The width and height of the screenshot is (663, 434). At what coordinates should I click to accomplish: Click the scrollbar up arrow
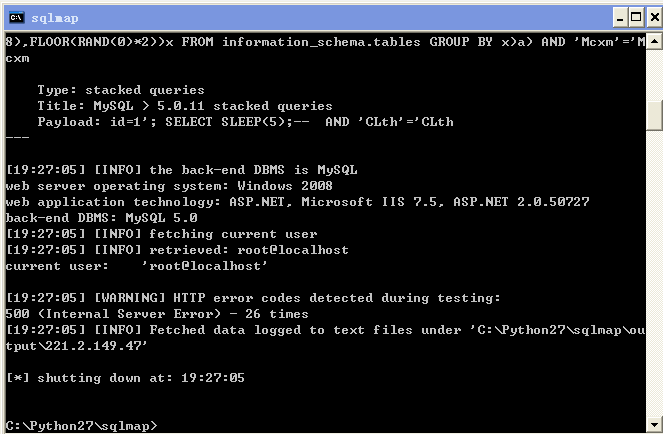click(x=654, y=41)
